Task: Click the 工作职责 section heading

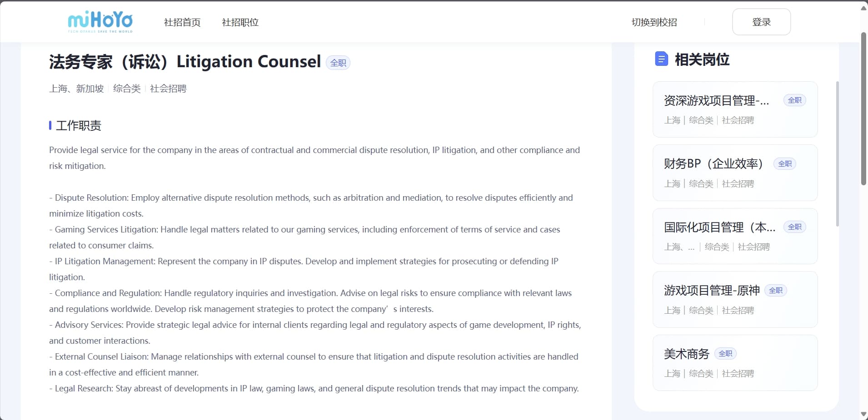Action: click(x=78, y=126)
